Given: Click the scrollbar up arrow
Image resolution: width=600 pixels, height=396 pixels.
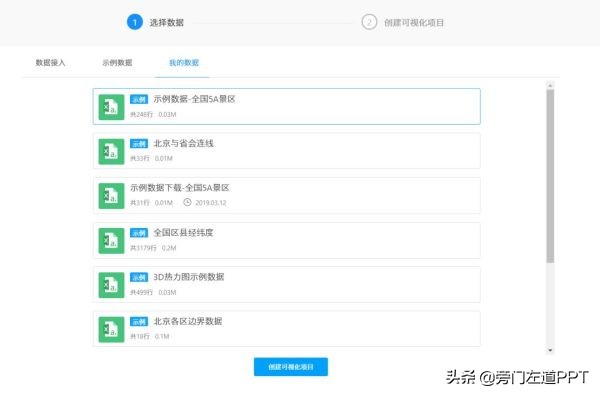Looking at the screenshot, I should (550, 85).
